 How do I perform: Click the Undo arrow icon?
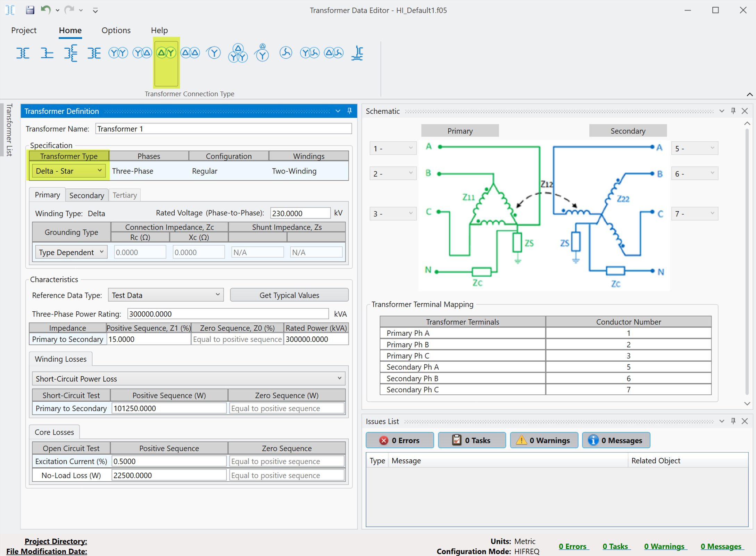[x=45, y=10]
